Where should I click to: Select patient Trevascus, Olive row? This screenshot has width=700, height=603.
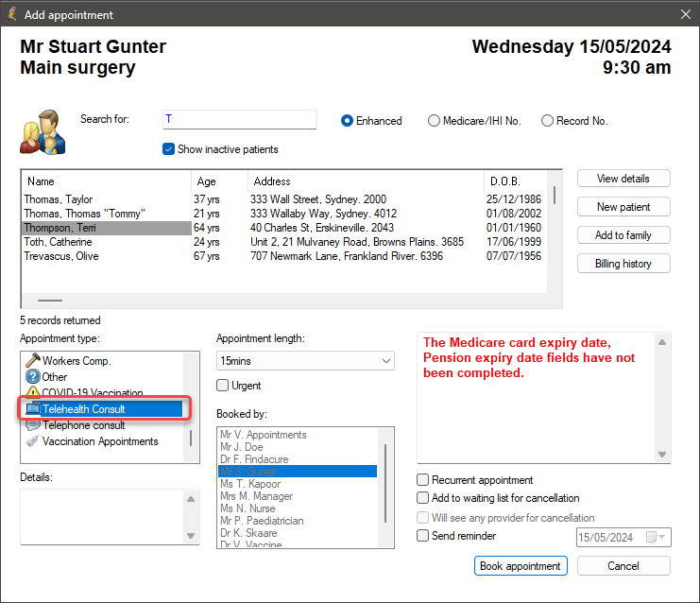click(282, 256)
